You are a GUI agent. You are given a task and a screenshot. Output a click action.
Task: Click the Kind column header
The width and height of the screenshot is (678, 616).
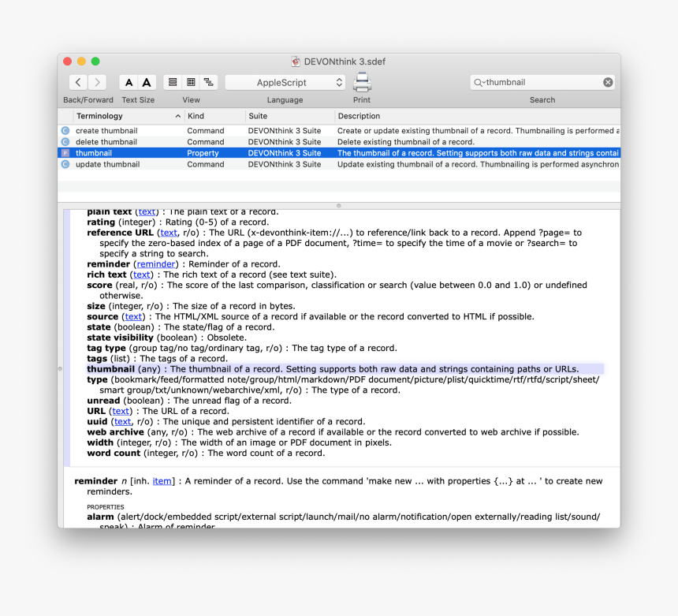tap(213, 116)
